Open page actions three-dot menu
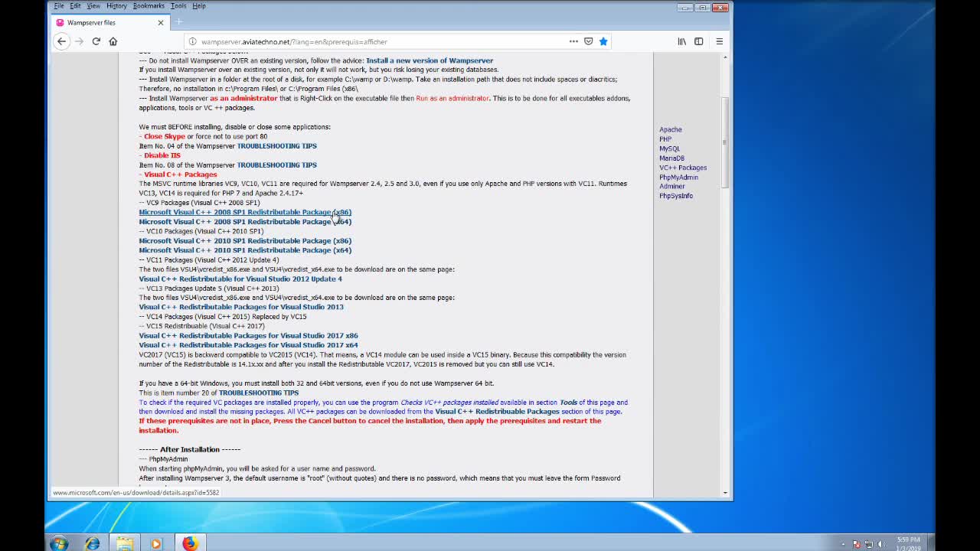The image size is (980, 551). click(573, 41)
